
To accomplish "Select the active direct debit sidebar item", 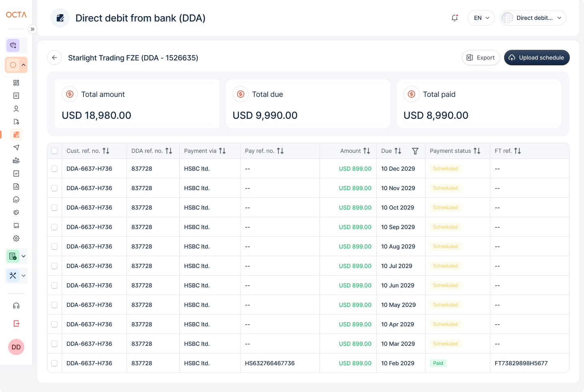I will pyautogui.click(x=16, y=135).
